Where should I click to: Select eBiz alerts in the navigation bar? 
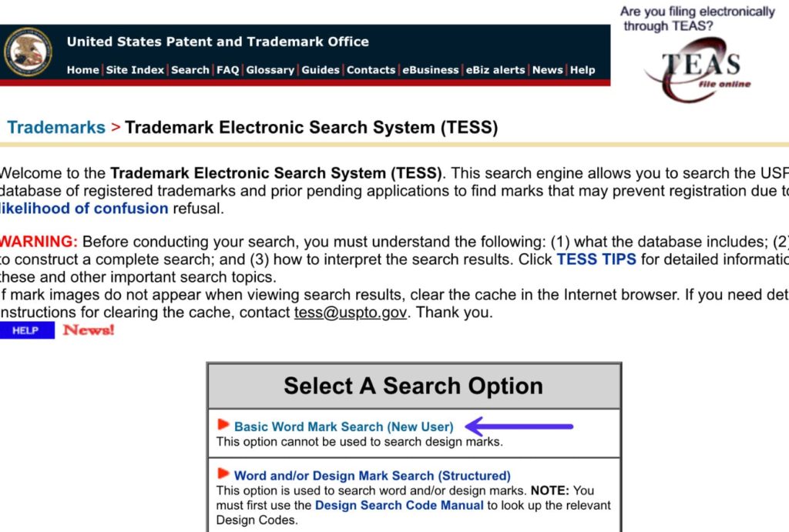point(495,69)
